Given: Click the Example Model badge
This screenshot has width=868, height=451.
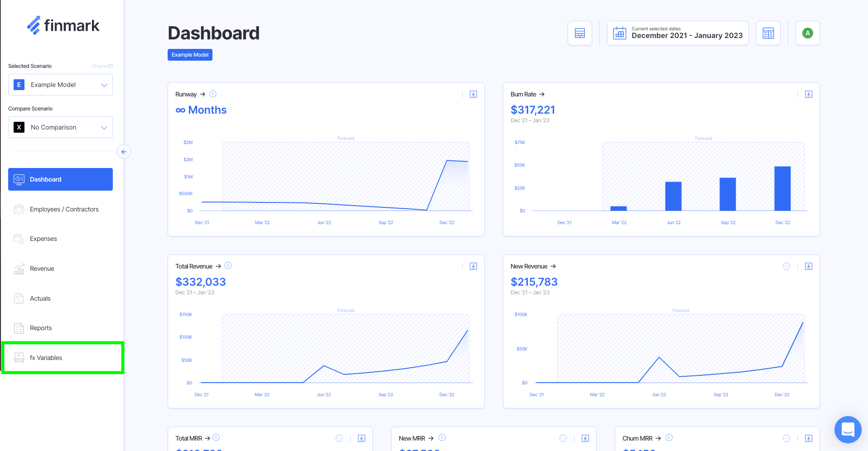Looking at the screenshot, I should [190, 55].
